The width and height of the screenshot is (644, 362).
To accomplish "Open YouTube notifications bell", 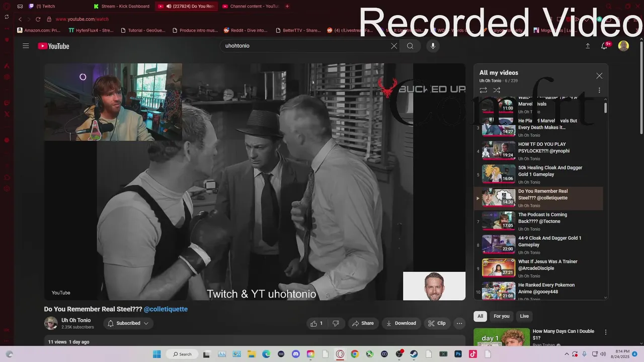I will click(x=605, y=46).
